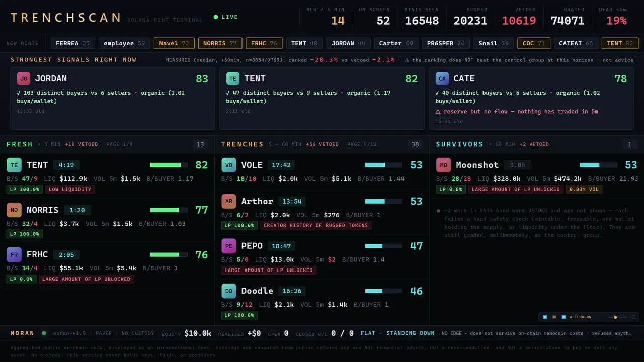Adjust the music player volume slider
The image size is (644, 362).
[x=617, y=317]
